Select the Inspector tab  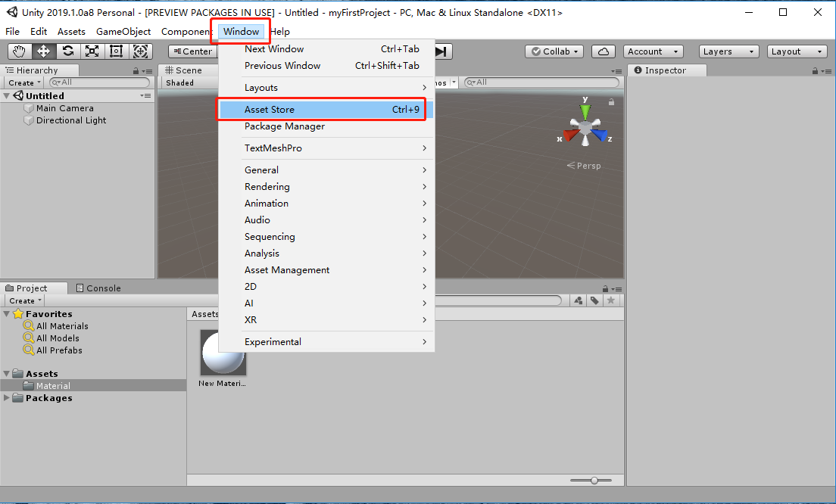click(666, 70)
